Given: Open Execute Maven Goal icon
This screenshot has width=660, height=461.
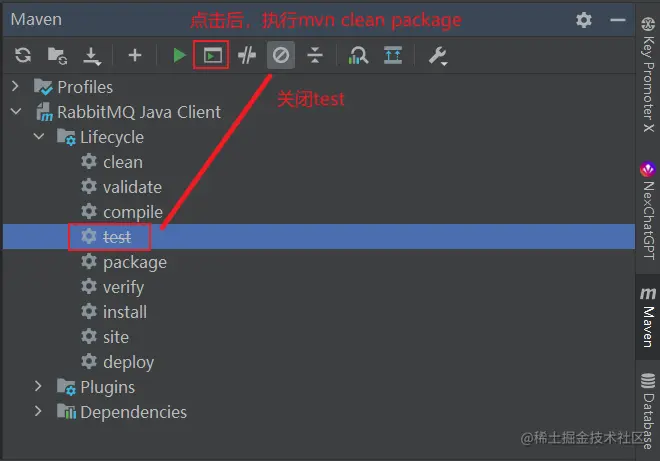Looking at the screenshot, I should click(x=212, y=55).
